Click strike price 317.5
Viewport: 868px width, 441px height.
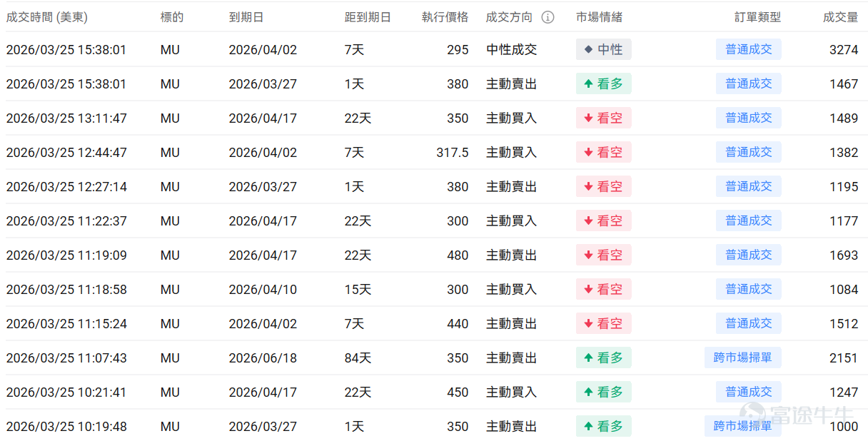[453, 153]
